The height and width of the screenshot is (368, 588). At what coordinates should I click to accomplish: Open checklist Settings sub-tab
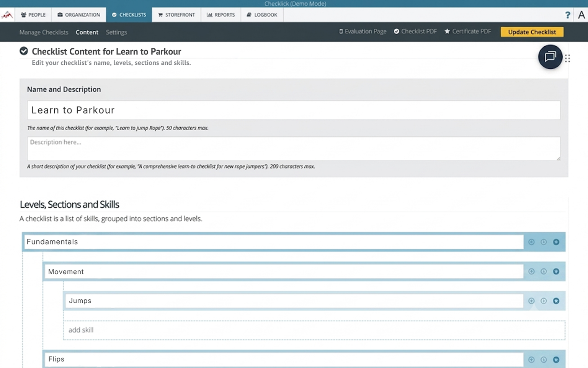point(116,32)
